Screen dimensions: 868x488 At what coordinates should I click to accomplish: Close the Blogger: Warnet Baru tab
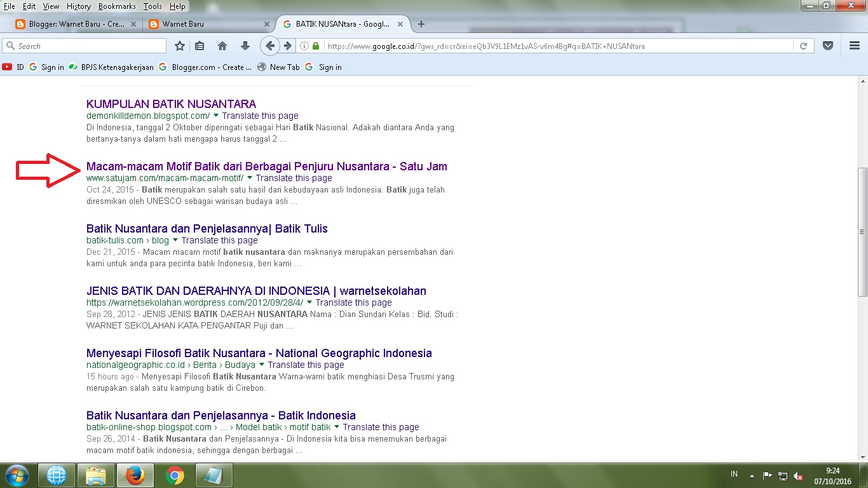pos(133,24)
